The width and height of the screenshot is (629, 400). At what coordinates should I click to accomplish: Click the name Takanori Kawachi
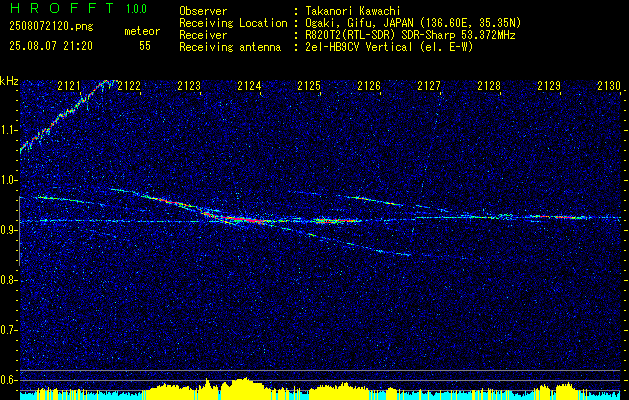point(351,11)
